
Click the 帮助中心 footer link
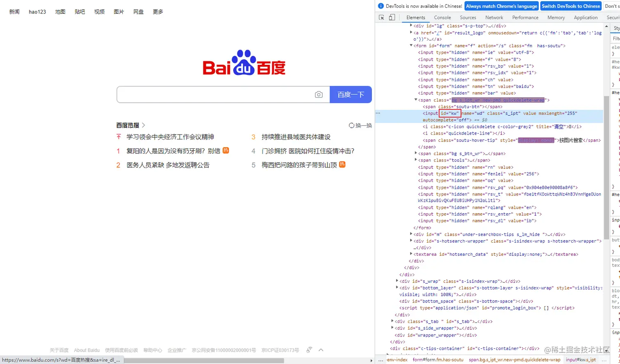click(x=153, y=350)
